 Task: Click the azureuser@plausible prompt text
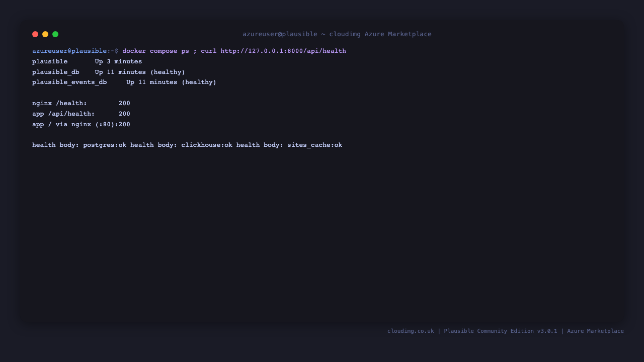69,51
